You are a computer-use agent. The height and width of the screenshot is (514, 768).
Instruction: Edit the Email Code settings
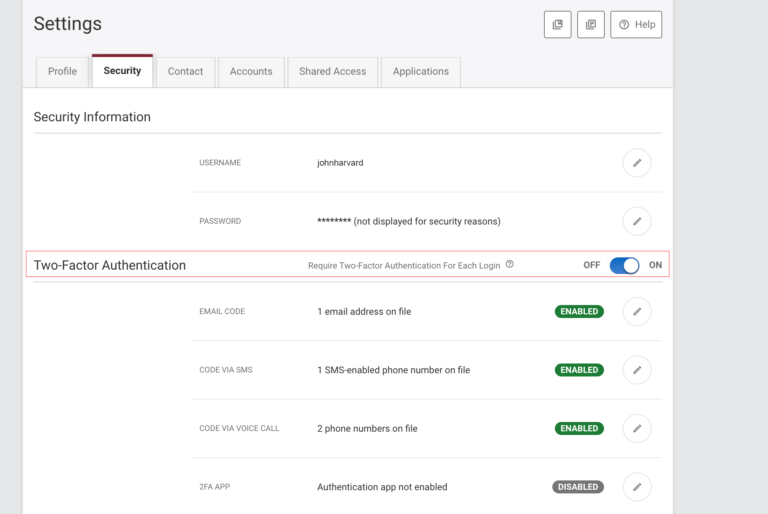(636, 312)
